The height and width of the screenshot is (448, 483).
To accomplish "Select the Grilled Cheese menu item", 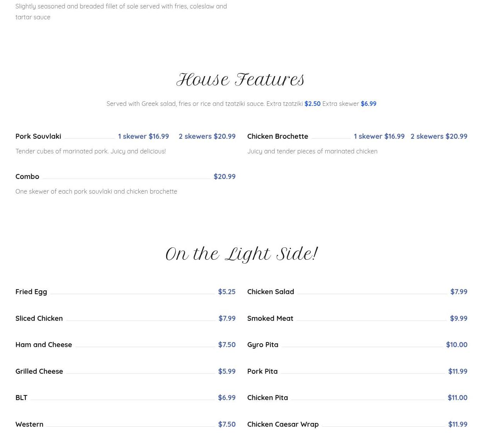I will pyautogui.click(x=39, y=371).
